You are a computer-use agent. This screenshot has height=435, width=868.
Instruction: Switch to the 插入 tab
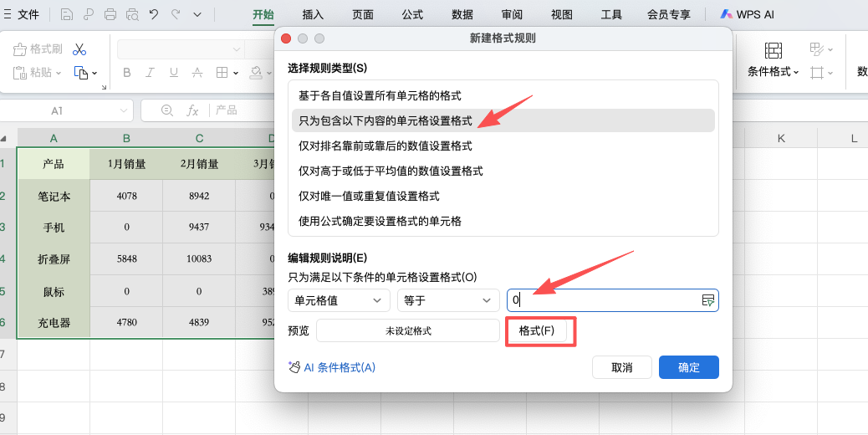(x=313, y=14)
